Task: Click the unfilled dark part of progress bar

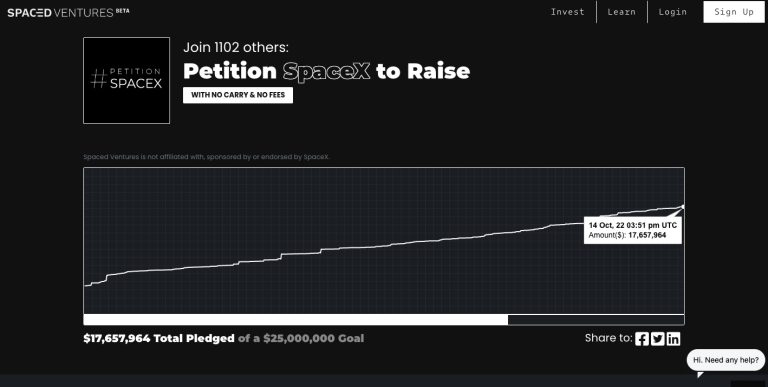Action: coord(596,320)
